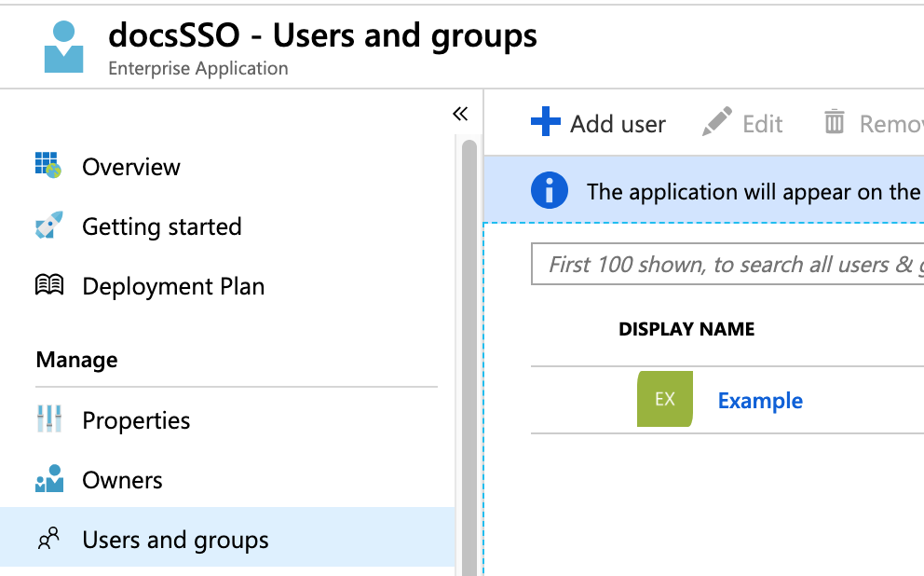The width and height of the screenshot is (924, 576).
Task: Click the Deployment Plan book icon
Action: click(x=49, y=285)
